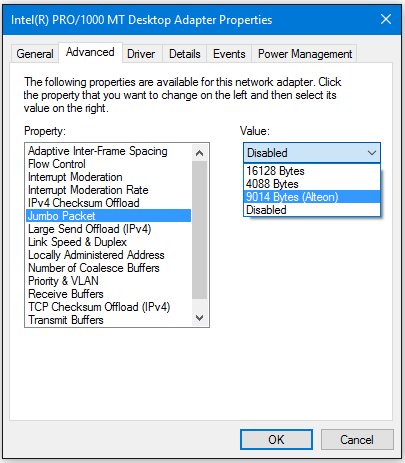Choose 4088 Bytes from the value list

tap(312, 184)
